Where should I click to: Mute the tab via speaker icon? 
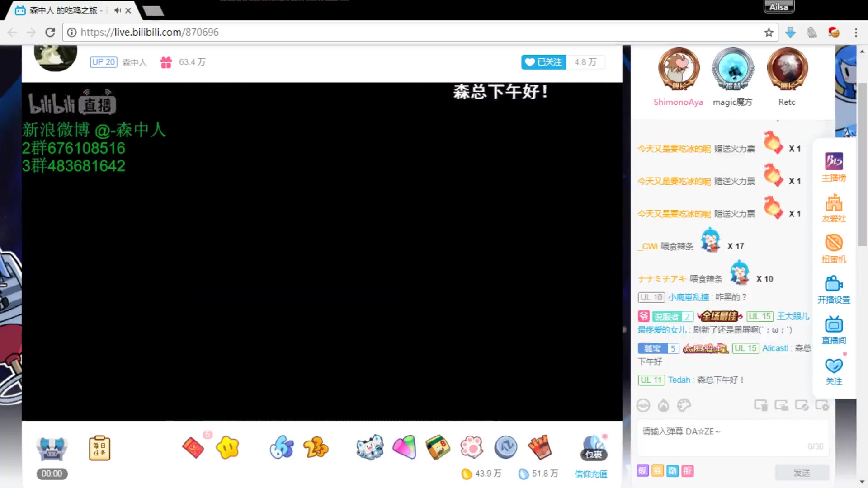118,10
